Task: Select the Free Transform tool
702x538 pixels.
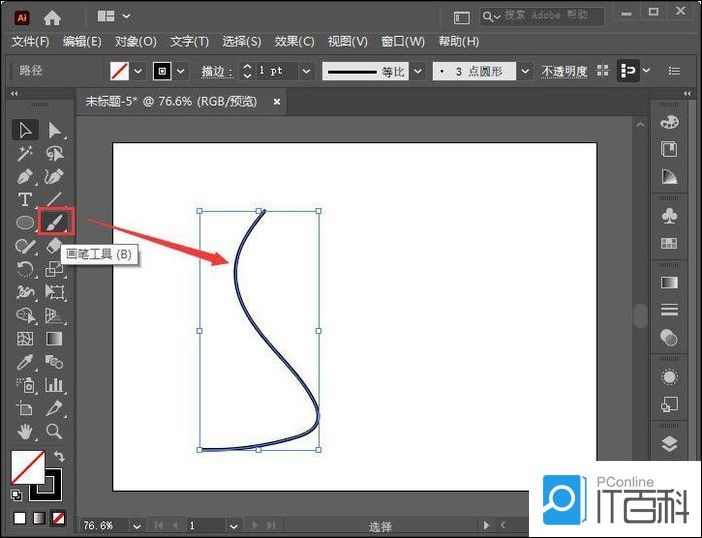Action: (54, 292)
